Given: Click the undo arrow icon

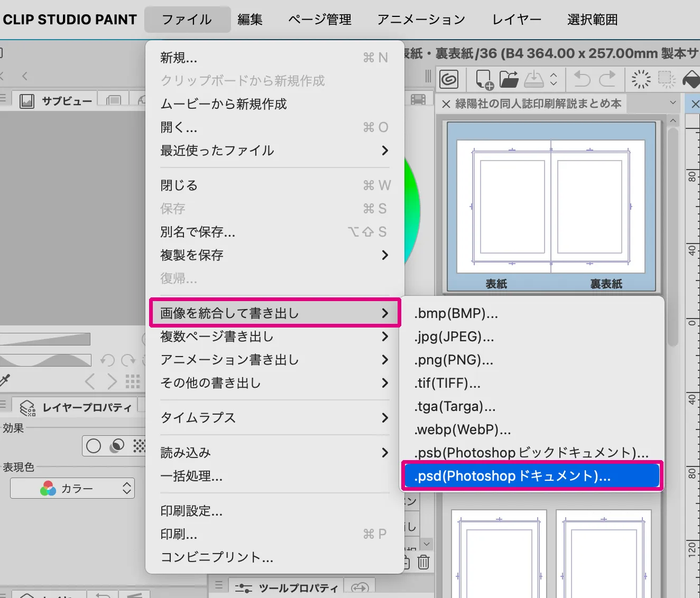Looking at the screenshot, I should pos(582,79).
